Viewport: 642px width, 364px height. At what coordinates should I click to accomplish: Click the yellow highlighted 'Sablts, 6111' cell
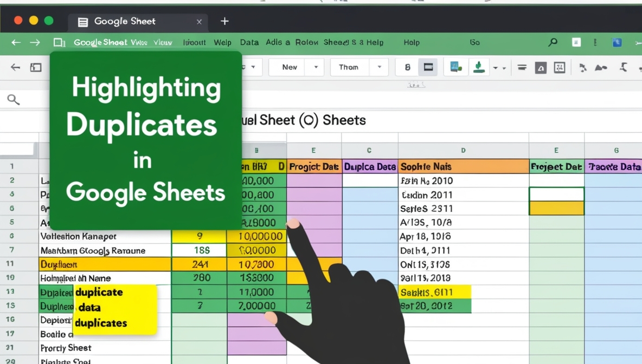click(435, 292)
